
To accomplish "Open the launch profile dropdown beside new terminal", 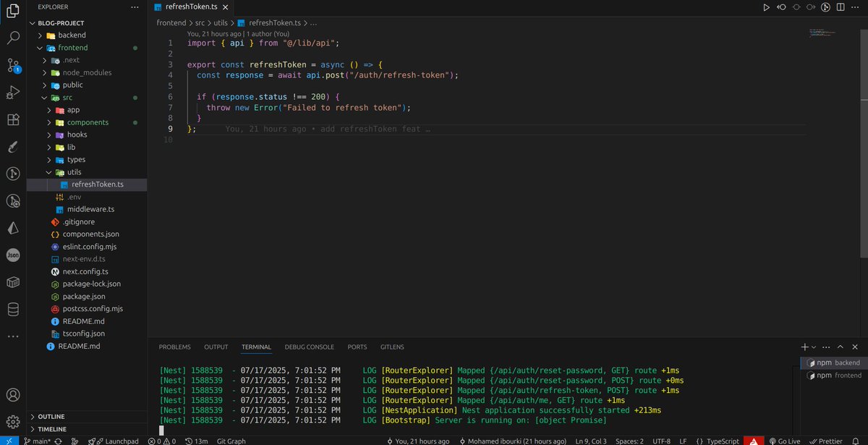I will click(x=814, y=347).
